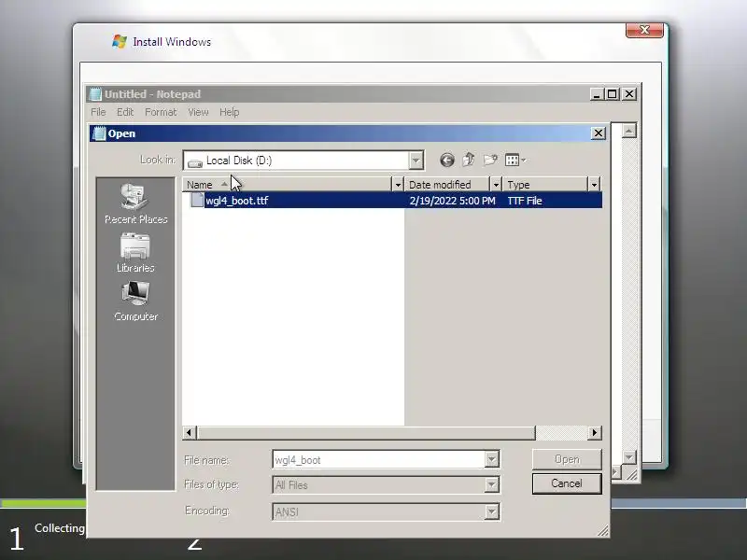Image resolution: width=747 pixels, height=560 pixels.
Task: Sort by the Name column header
Action: [287, 185]
